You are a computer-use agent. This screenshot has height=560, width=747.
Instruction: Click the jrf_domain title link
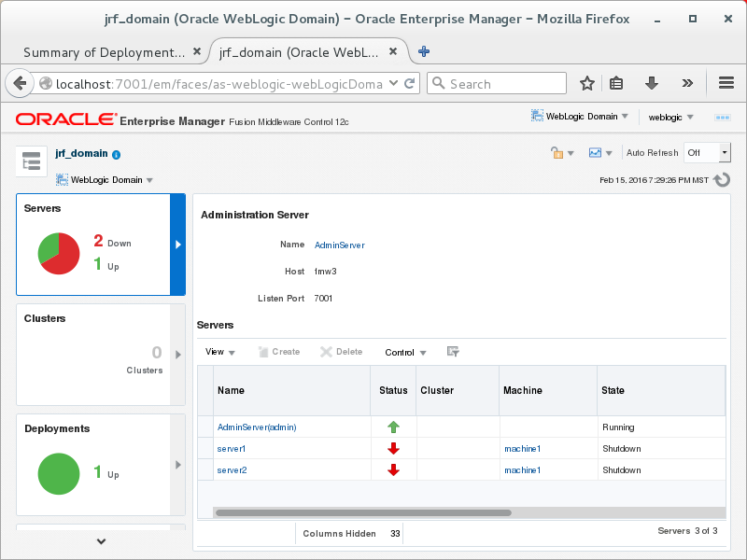(81, 153)
